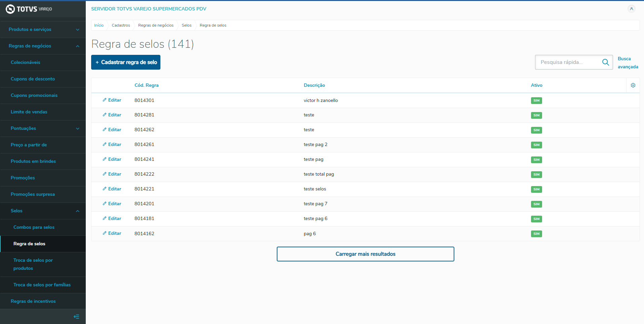This screenshot has height=324, width=644.
Task: Select description teste pag 6
Action: pyautogui.click(x=315, y=219)
